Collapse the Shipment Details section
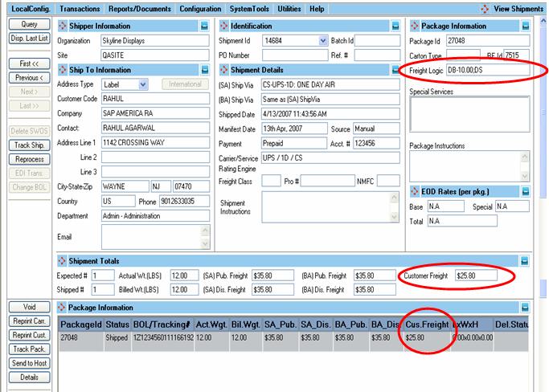Viewport: 549px width, 392px height. click(x=395, y=70)
